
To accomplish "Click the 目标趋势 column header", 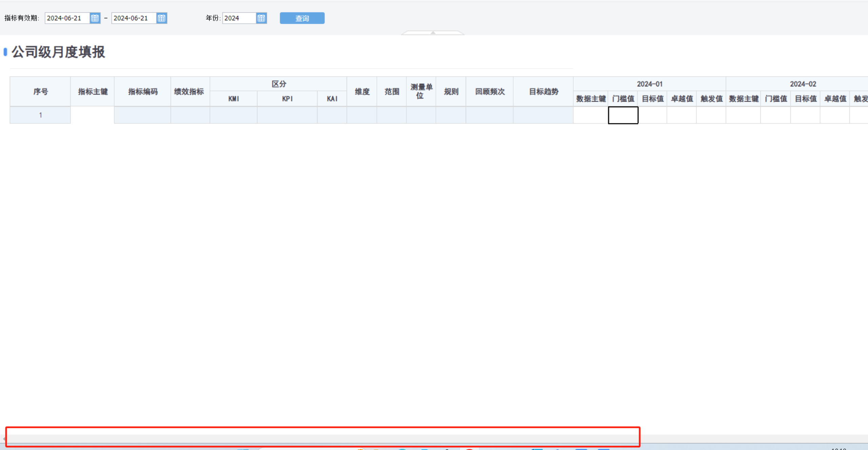I will point(543,92).
